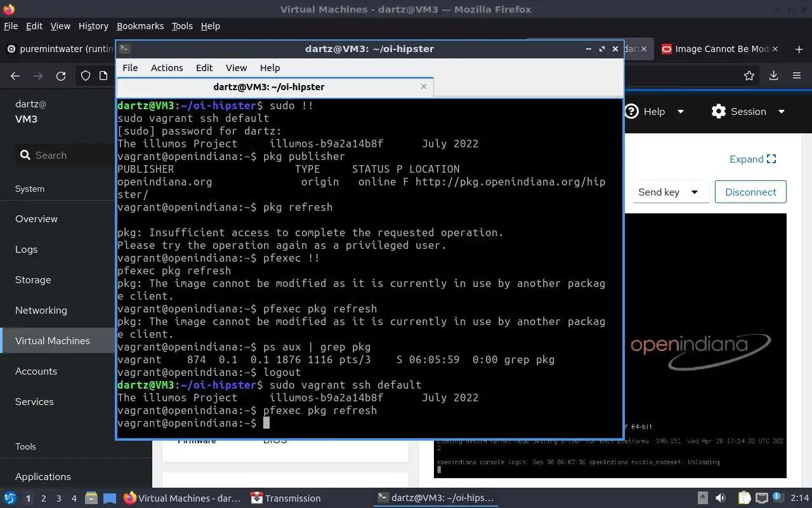Reload the current Firefox page
This screenshot has width=812, height=508.
61,76
